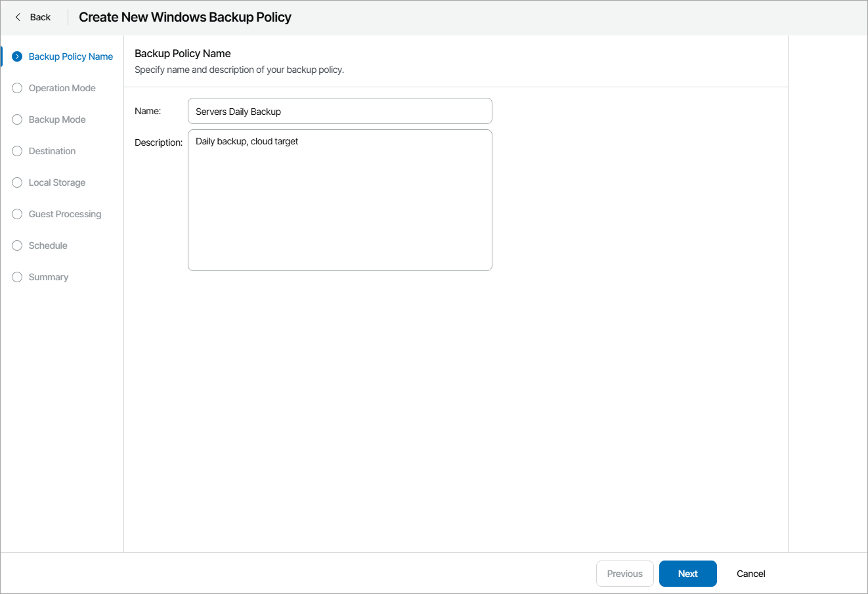Click the Schedule step circle

pos(17,245)
